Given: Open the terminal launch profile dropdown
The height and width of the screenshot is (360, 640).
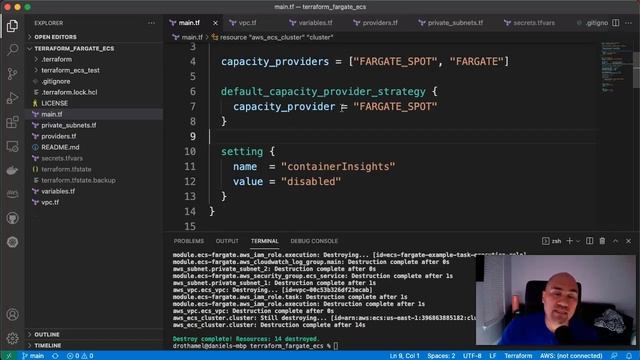Looking at the screenshot, I should click(578, 241).
